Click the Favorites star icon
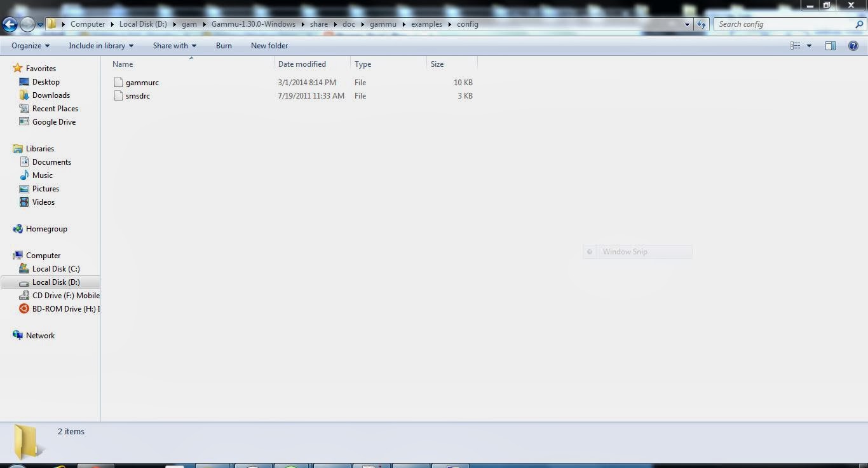 18,68
